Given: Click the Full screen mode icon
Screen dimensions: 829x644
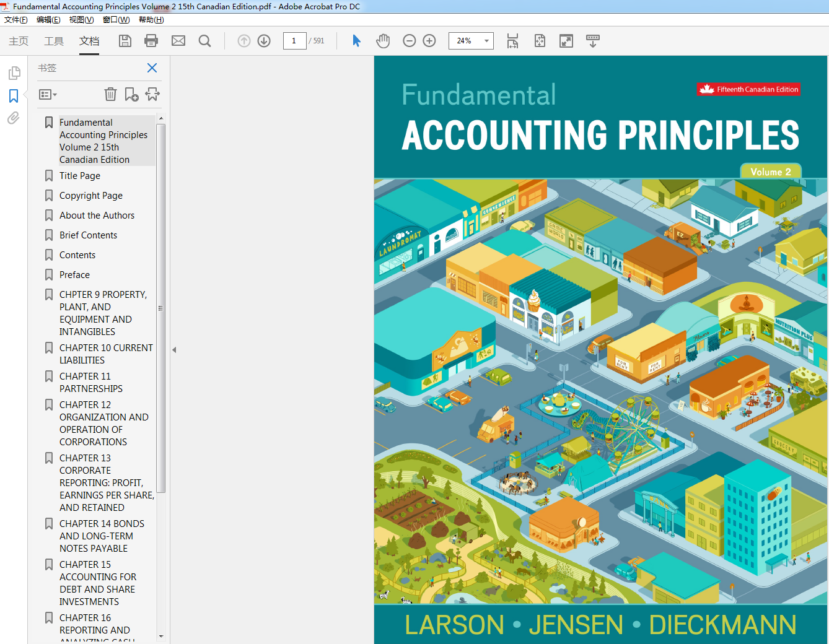Looking at the screenshot, I should click(x=566, y=41).
